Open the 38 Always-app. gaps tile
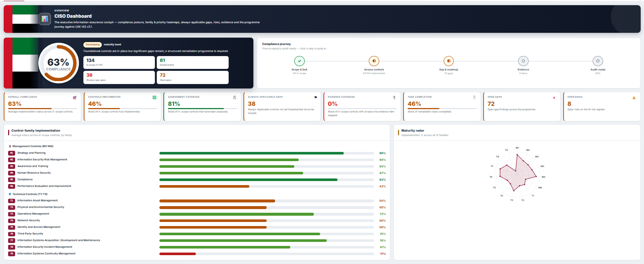This screenshot has width=644, height=264. coord(119,77)
